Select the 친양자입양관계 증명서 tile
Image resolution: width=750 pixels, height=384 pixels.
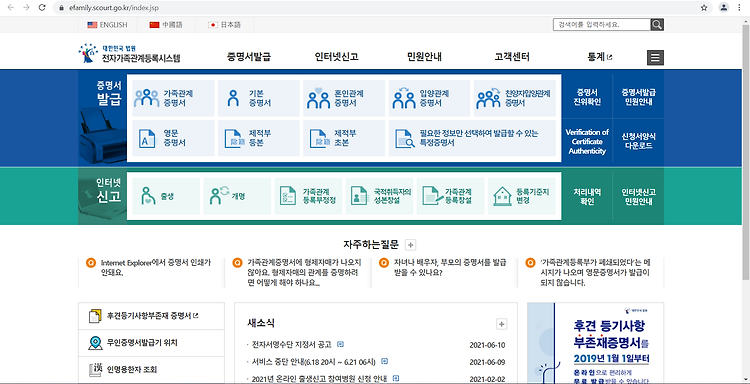(x=515, y=98)
